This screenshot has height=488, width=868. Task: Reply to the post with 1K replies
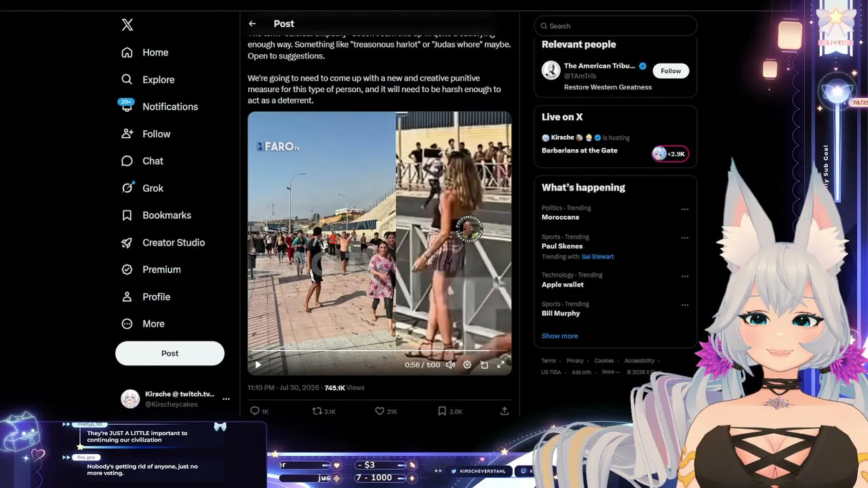point(259,411)
